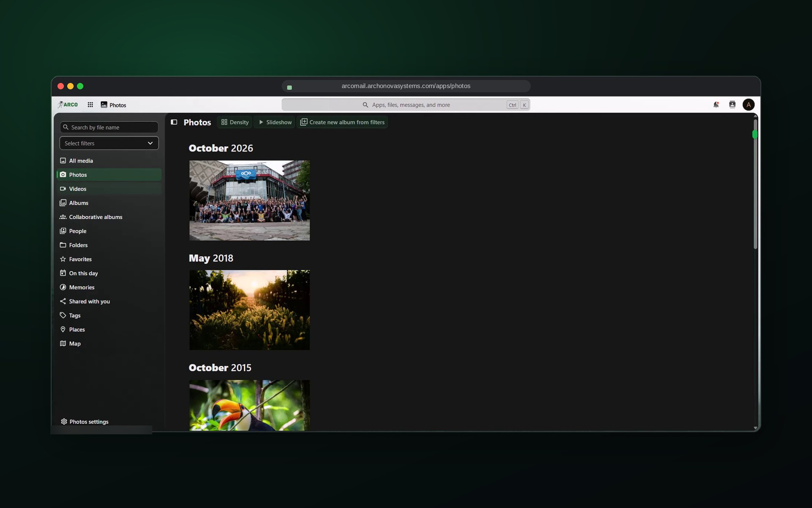Expand the Select filters dropdown
Image resolution: width=812 pixels, height=508 pixels.
[109, 143]
